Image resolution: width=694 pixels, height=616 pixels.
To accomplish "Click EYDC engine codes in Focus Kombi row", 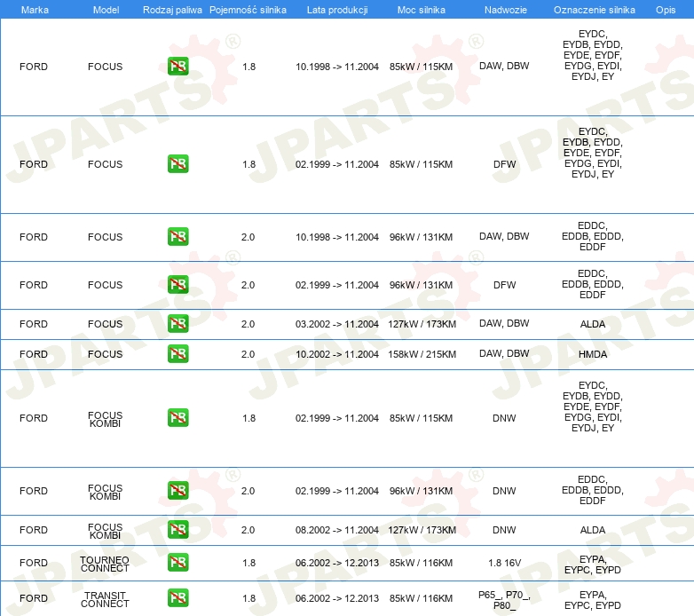I will (x=593, y=407).
